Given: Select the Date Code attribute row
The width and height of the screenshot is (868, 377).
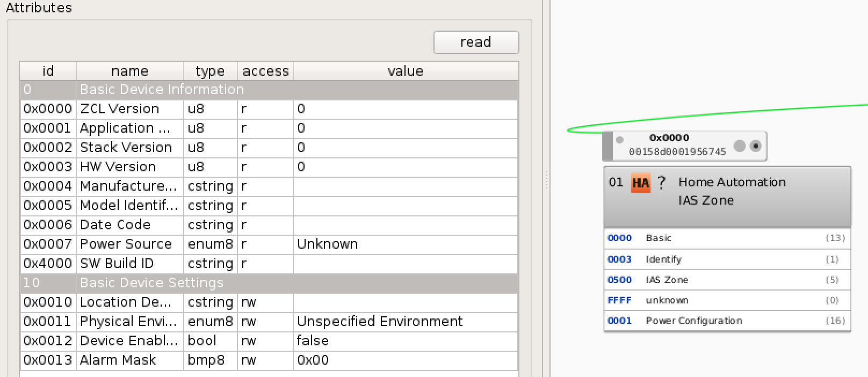Looking at the screenshot, I should pyautogui.click(x=269, y=225).
